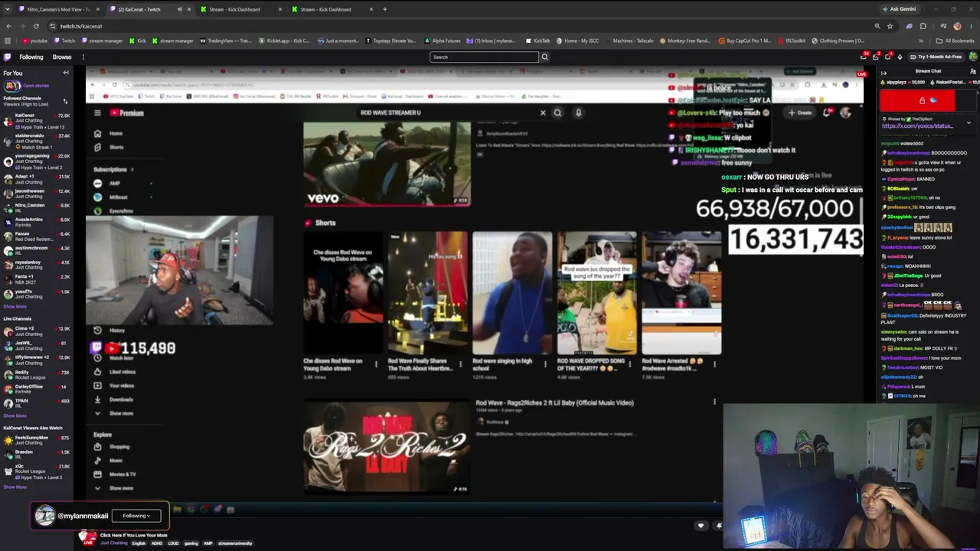Open the Following dropdown for mylannmakaii
Image resolution: width=980 pixels, height=551 pixels.
pos(136,516)
